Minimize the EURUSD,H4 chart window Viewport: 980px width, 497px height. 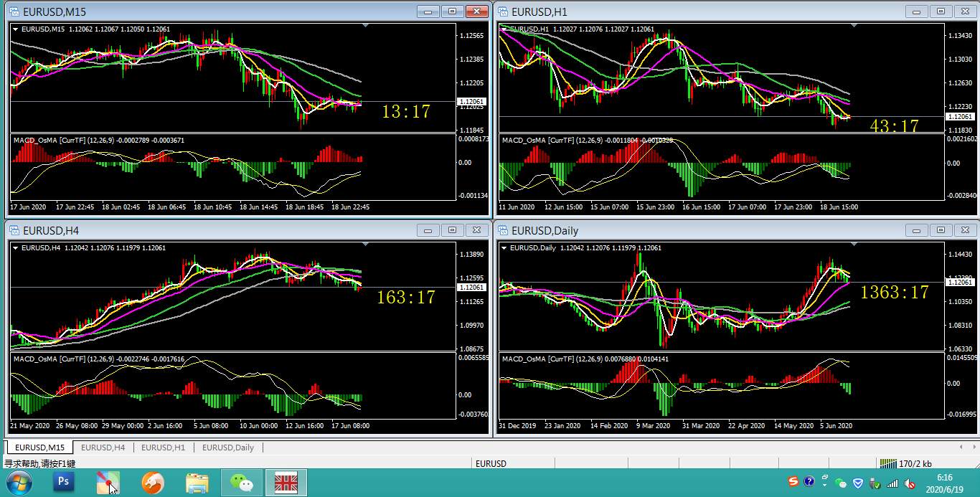tap(428, 229)
